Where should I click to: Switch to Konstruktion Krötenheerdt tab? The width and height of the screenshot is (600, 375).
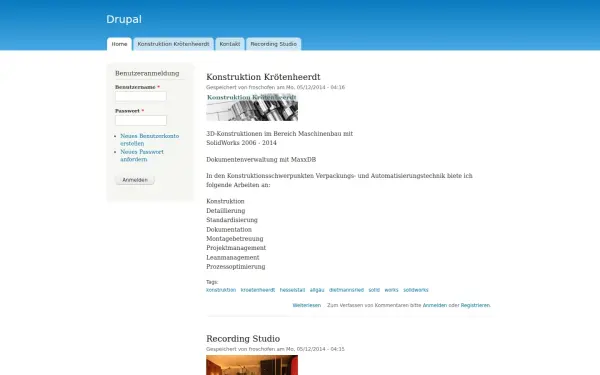click(x=173, y=44)
